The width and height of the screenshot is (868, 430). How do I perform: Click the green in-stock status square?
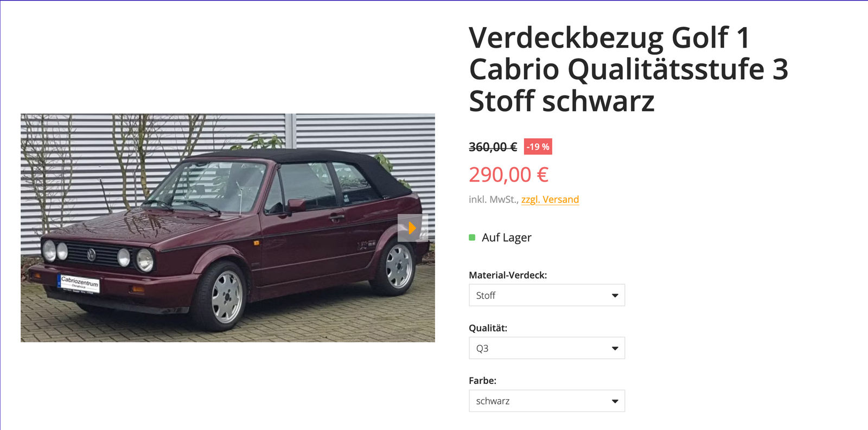[x=472, y=238]
